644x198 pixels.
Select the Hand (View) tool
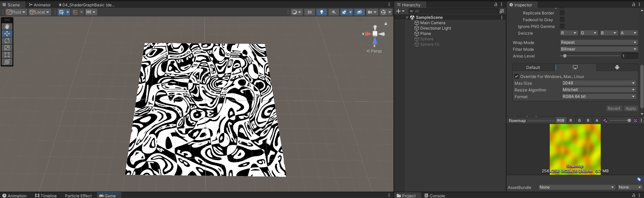tap(7, 27)
